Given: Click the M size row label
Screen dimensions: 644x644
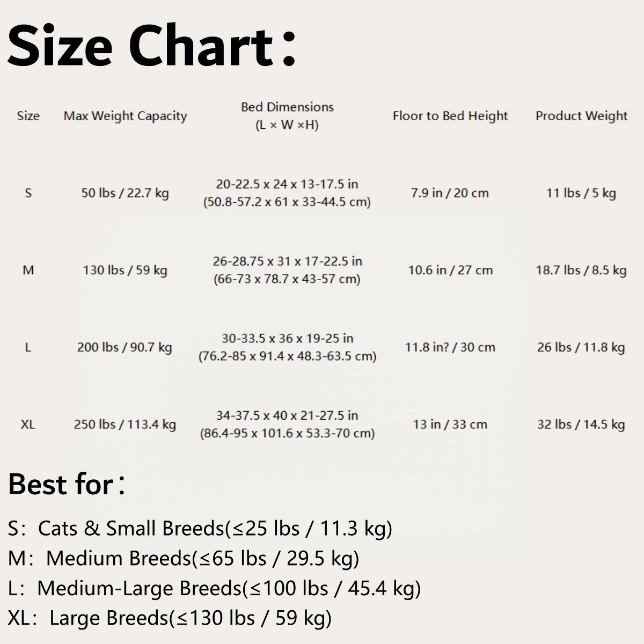Looking at the screenshot, I should [28, 270].
